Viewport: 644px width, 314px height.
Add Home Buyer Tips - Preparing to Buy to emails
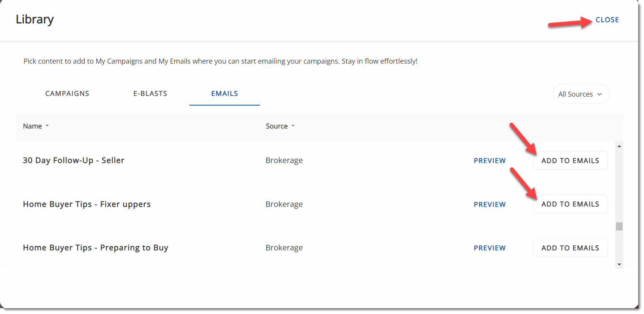pos(570,248)
